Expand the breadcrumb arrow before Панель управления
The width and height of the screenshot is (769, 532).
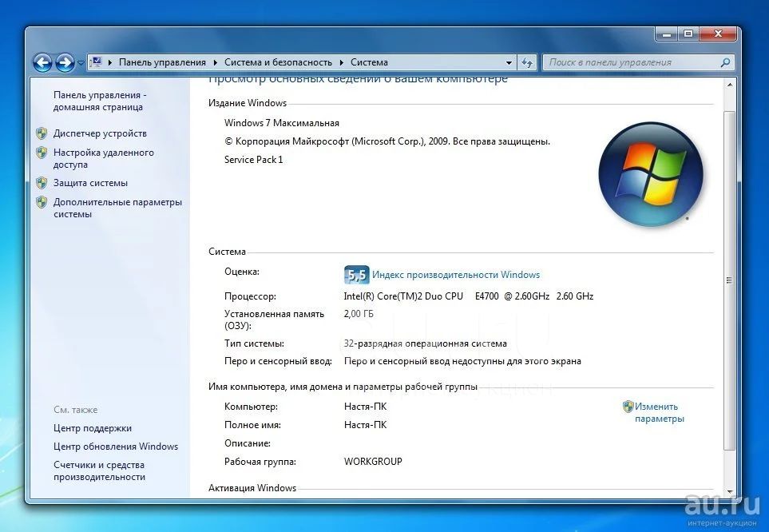click(x=110, y=62)
